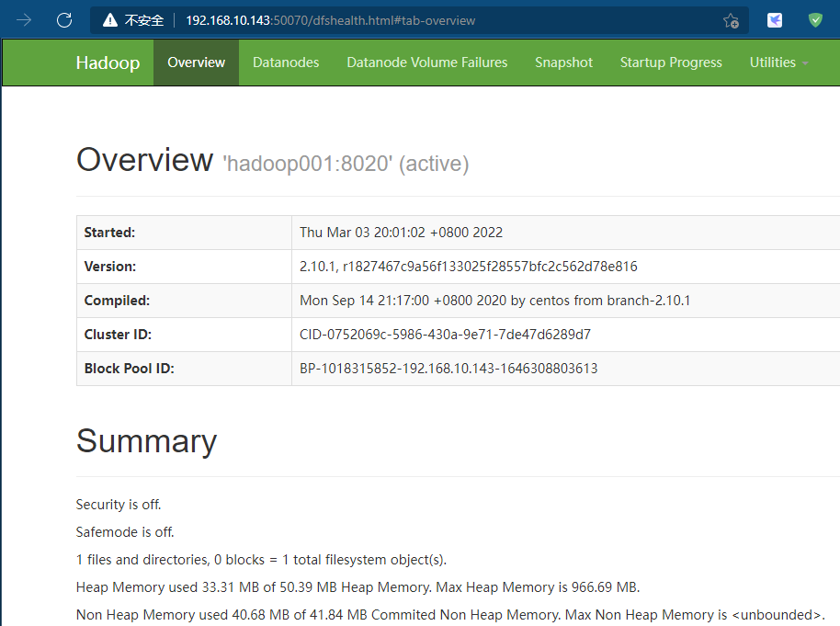840x626 pixels.
Task: Click the Heap Memory used line
Action: pyautogui.click(x=358, y=587)
